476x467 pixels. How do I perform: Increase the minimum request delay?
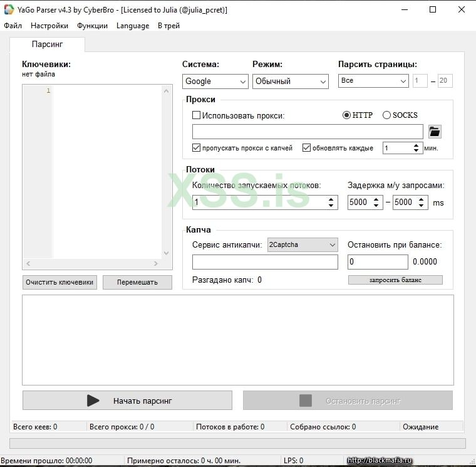376,199
